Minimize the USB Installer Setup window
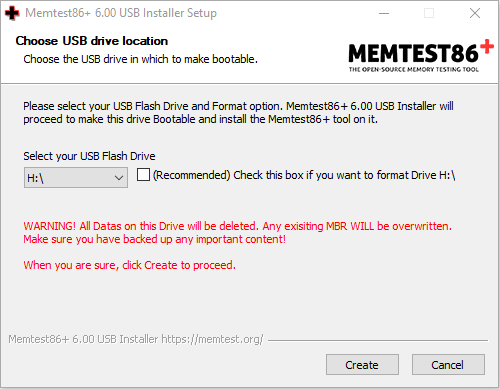The image size is (500, 389). (384, 13)
